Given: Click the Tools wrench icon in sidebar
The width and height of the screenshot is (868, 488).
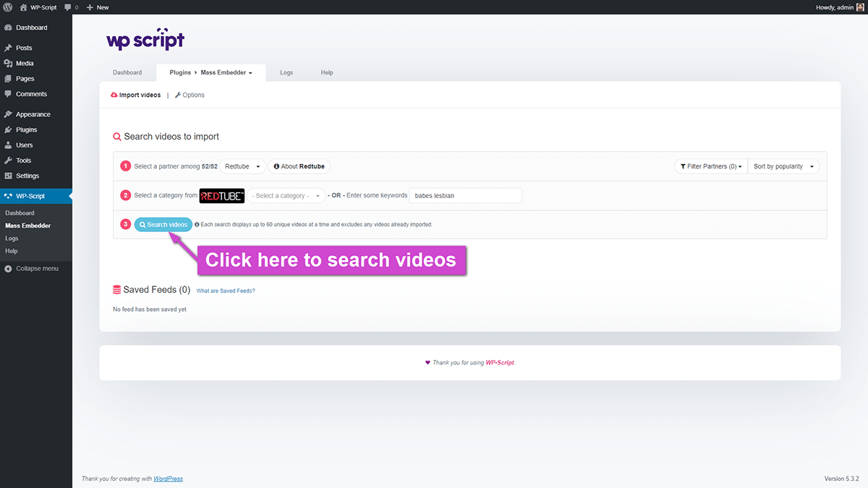Looking at the screenshot, I should tap(8, 160).
